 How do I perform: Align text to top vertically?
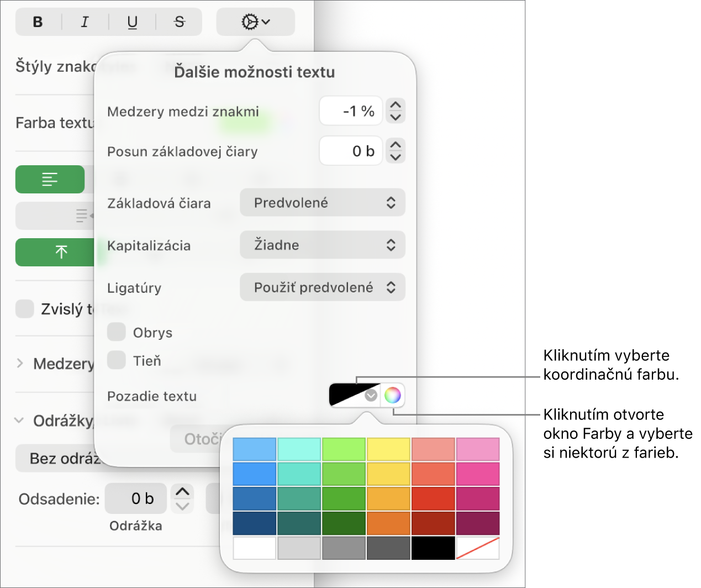pyautogui.click(x=55, y=253)
